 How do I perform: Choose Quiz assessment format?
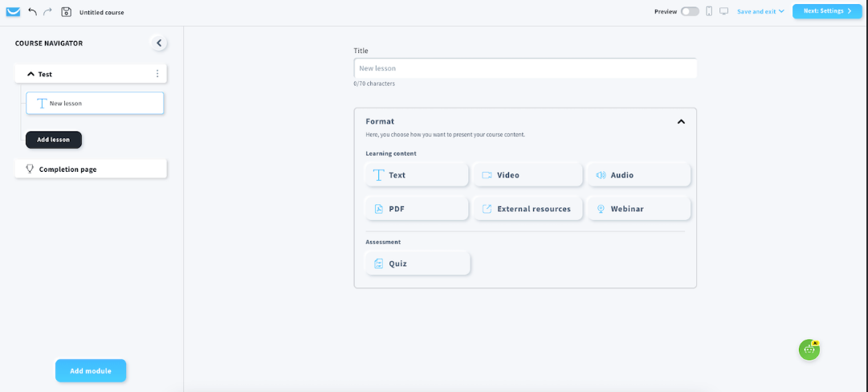tap(418, 263)
